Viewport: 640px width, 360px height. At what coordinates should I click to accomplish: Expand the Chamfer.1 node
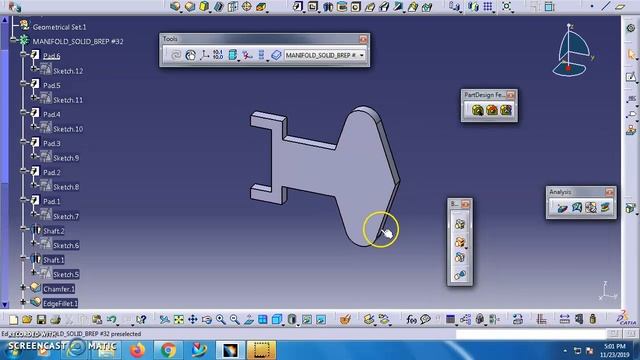[x=23, y=287]
